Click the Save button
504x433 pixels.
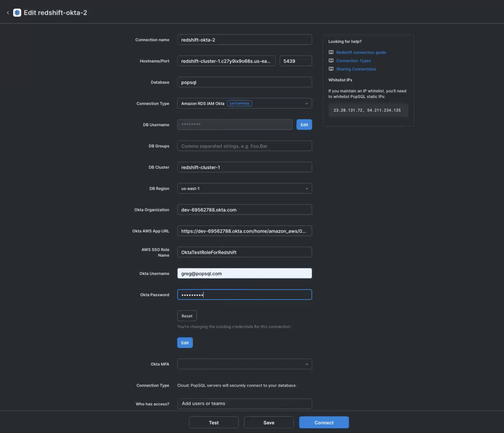(269, 423)
